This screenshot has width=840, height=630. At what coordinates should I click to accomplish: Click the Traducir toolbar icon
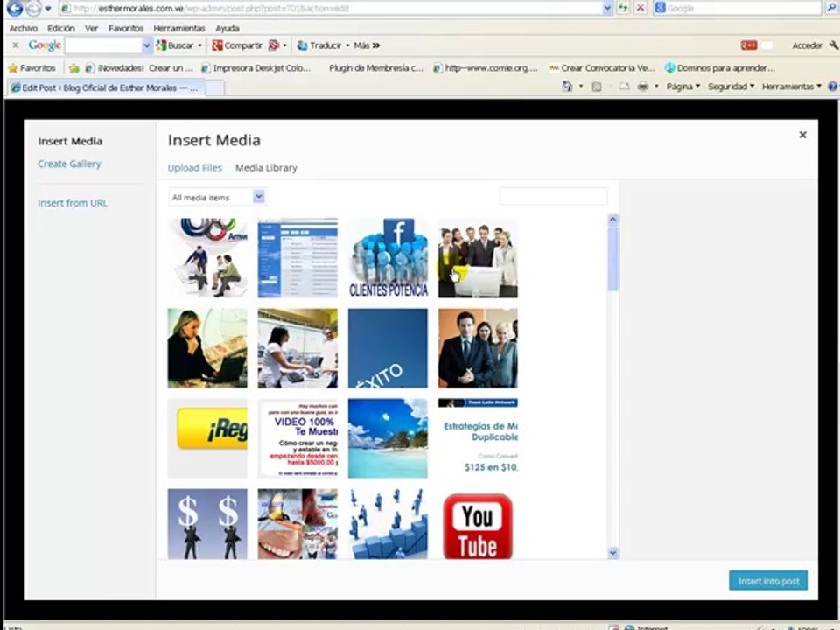click(302, 45)
